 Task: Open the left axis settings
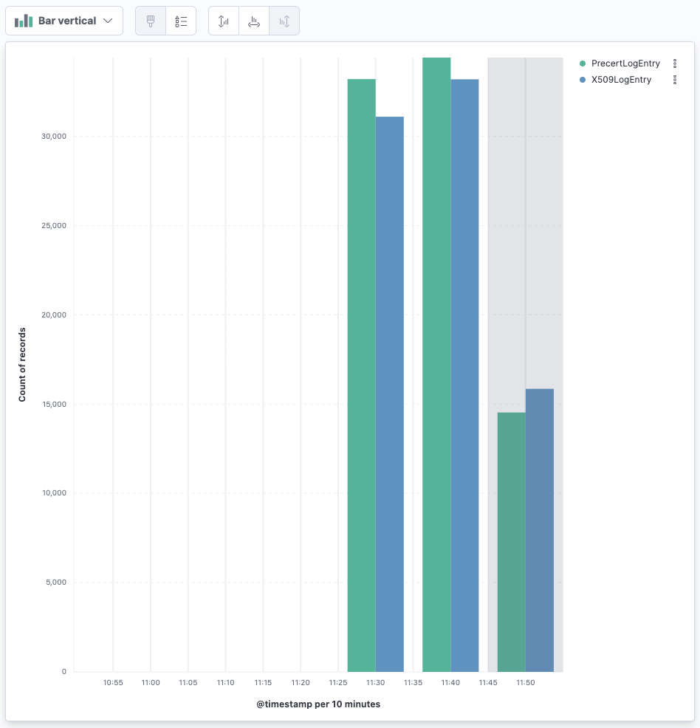224,21
